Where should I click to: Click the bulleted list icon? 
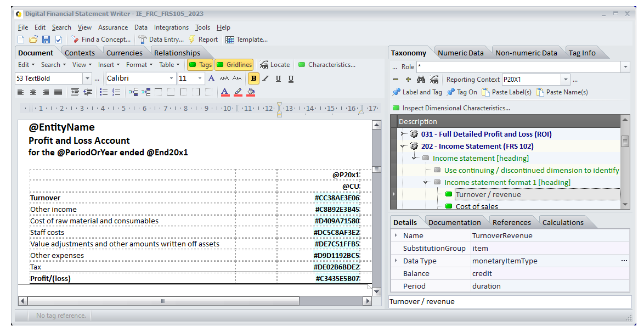pos(104,92)
